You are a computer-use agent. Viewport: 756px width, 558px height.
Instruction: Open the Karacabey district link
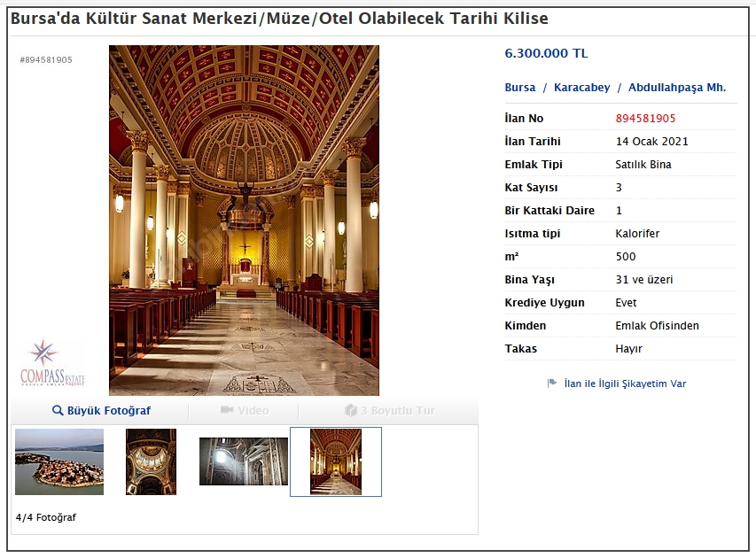(581, 88)
